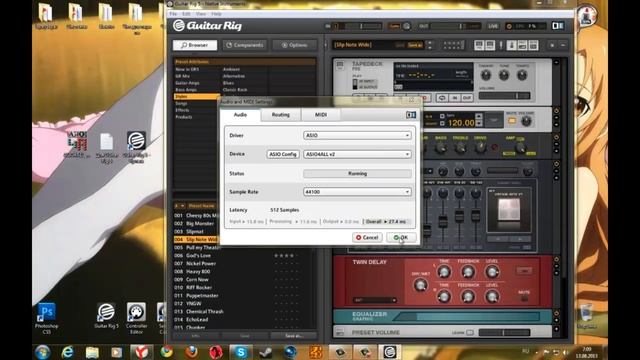Click Save as button under preset list
This screenshot has width=640, height=360.
[294, 336]
